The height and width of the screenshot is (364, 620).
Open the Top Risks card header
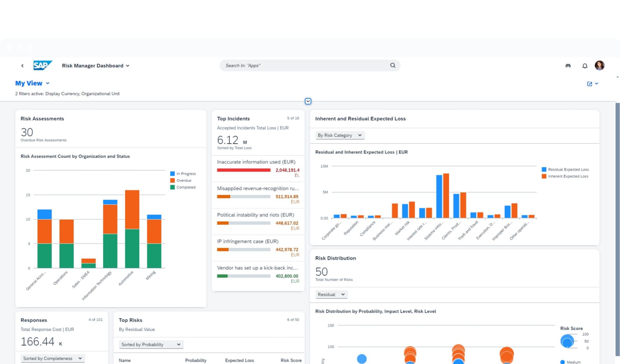click(x=130, y=320)
